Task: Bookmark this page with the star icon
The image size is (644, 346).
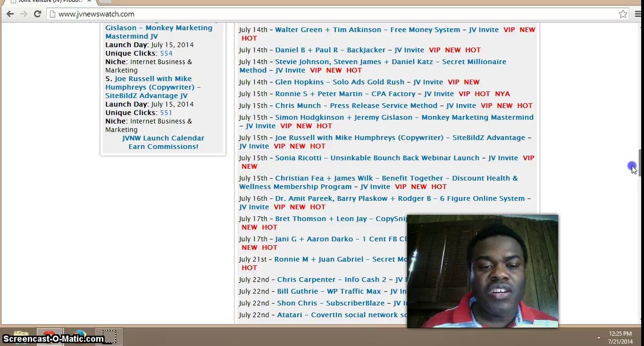Action: [x=623, y=14]
